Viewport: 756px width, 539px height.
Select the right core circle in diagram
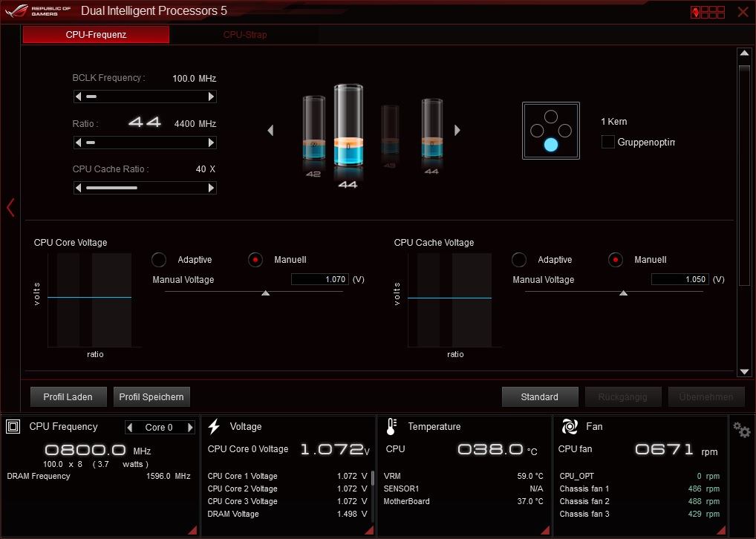(564, 131)
